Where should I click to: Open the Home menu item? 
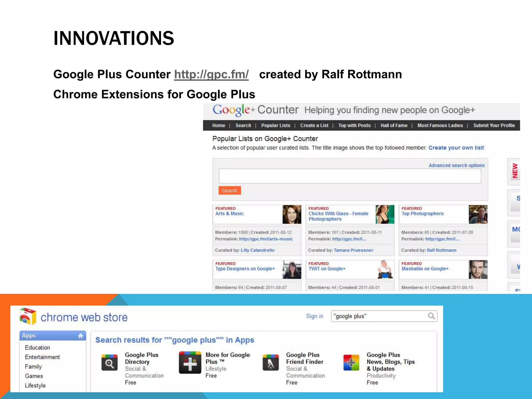[218, 125]
